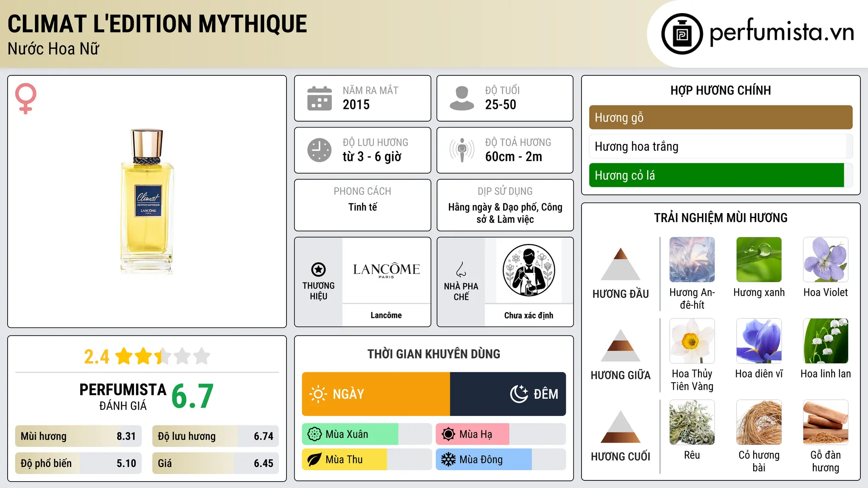Click the sun icon in Ngày bar
The image size is (868, 488).
(x=318, y=394)
